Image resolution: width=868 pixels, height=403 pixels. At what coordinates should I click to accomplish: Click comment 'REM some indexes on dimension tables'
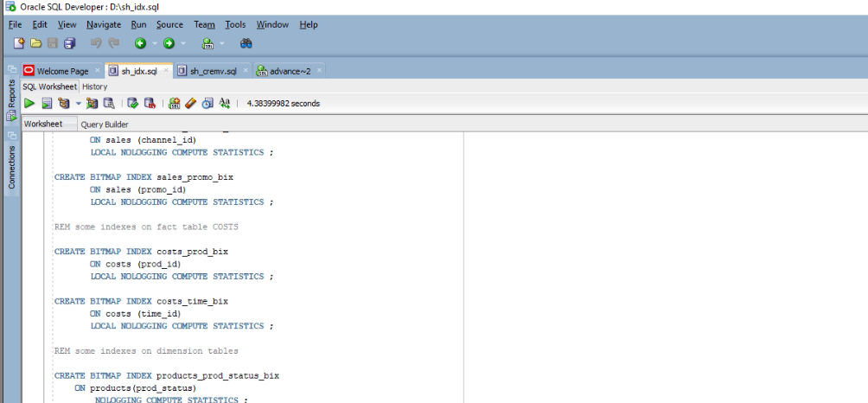[x=146, y=351]
